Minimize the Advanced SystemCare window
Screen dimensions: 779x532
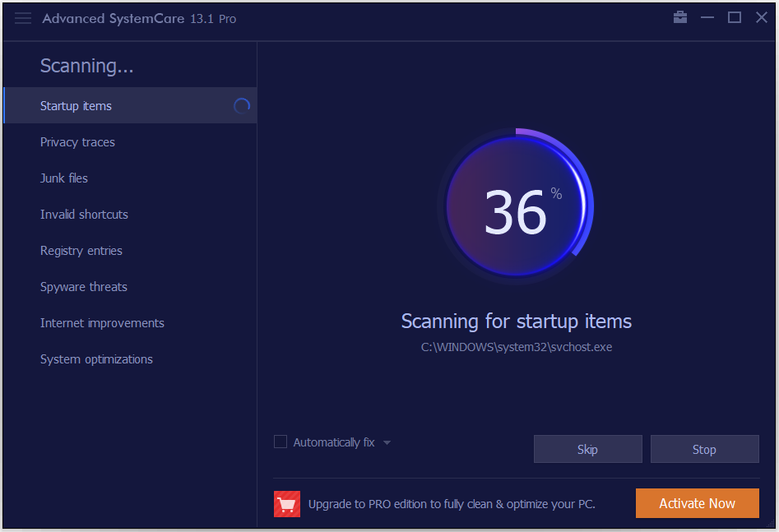(707, 17)
